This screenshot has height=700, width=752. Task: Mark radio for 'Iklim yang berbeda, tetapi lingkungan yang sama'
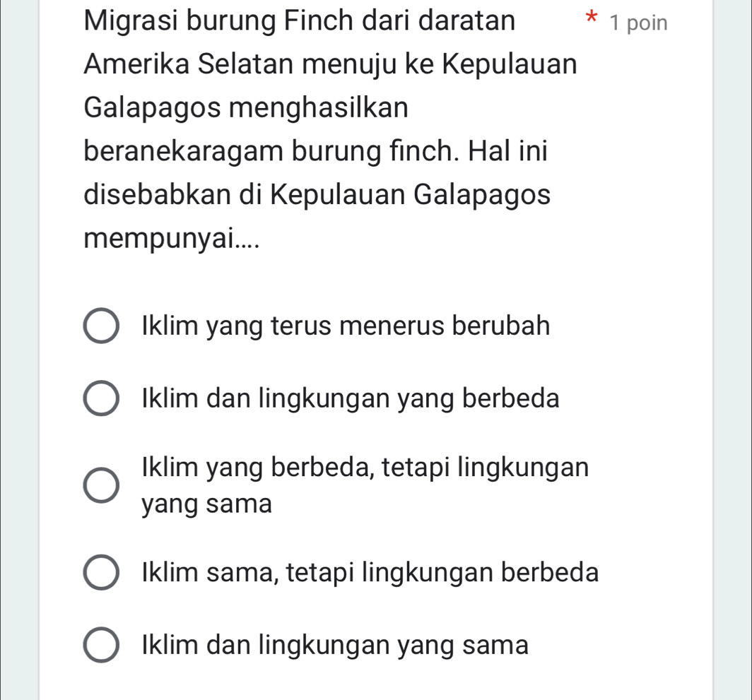click(x=101, y=485)
